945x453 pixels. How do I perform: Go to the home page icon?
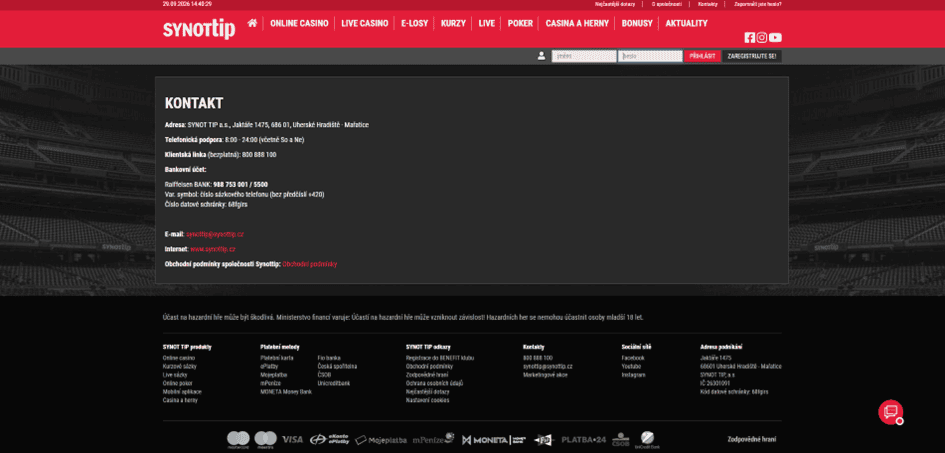[x=252, y=23]
